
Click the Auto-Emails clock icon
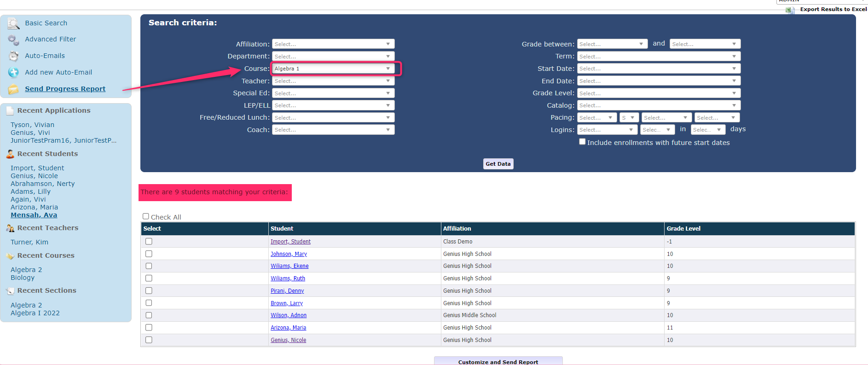click(13, 56)
